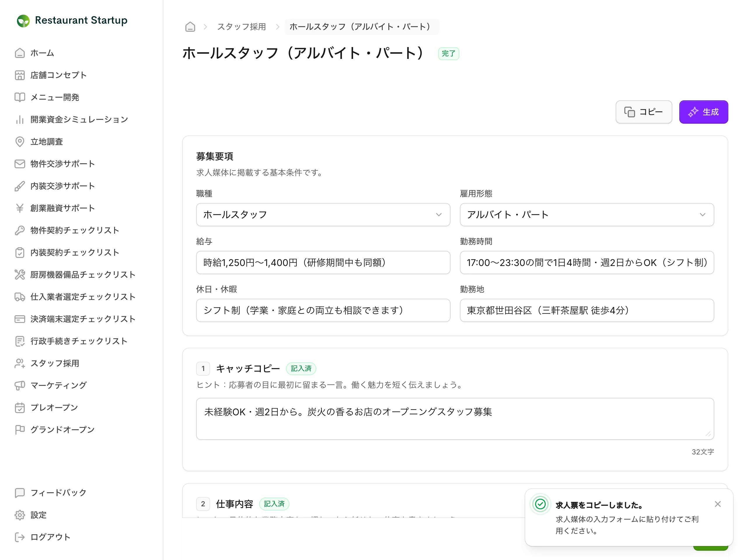The image size is (747, 560).
Task: Open the 雇用形態 dropdown showing アルバイト・パート
Action: [587, 215]
